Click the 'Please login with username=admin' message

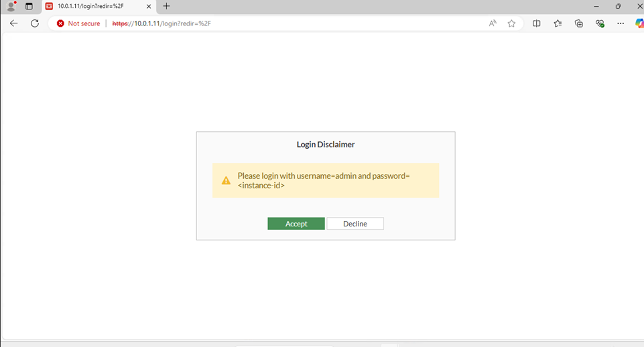pos(324,180)
